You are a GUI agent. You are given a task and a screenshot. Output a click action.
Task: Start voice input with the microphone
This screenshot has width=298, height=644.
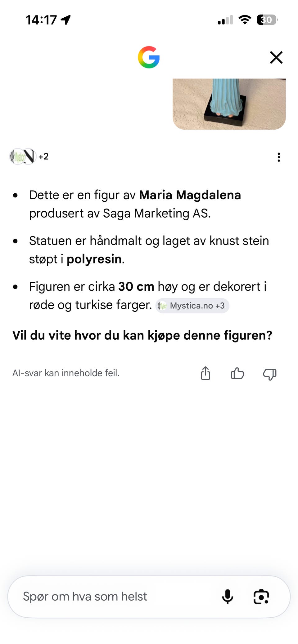click(228, 597)
